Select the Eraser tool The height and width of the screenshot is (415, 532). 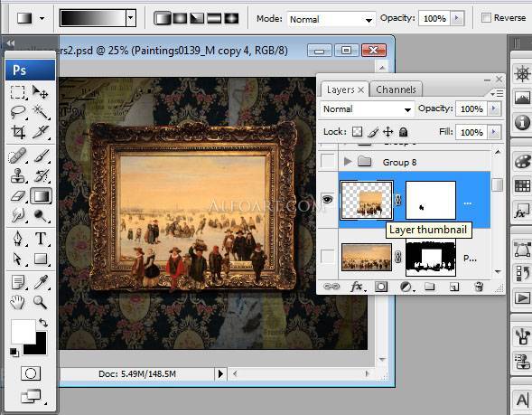point(18,196)
